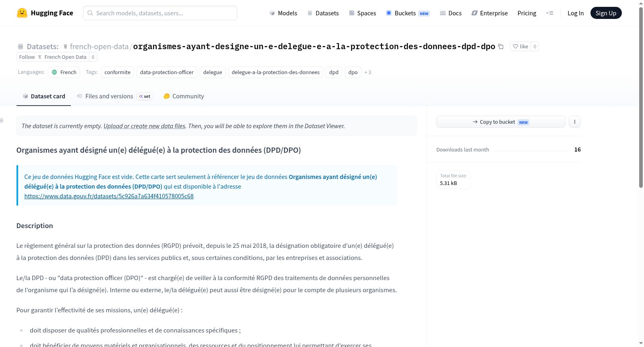This screenshot has width=644, height=347.
Task: Click the scrollbar down arrow
Action: 641,343
